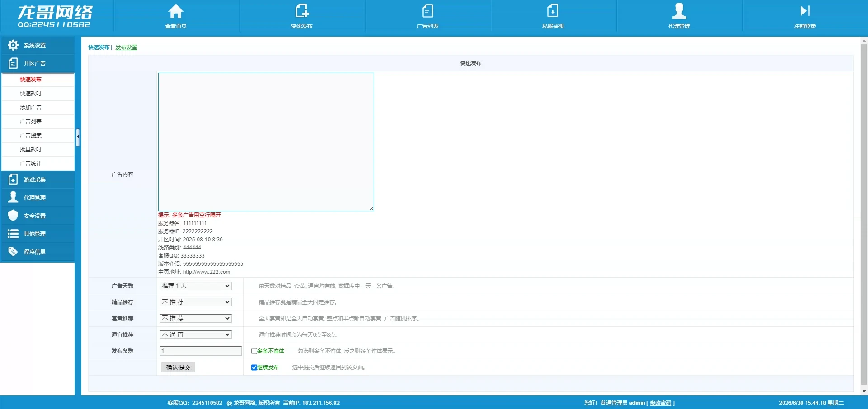Screen dimensions: 868x409
Task: Open the 套黄推荐 dropdown
Action: coord(196,318)
